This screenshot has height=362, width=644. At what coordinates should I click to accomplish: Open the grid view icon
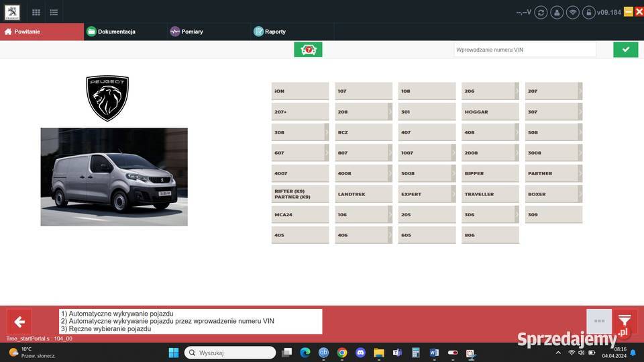pyautogui.click(x=36, y=12)
